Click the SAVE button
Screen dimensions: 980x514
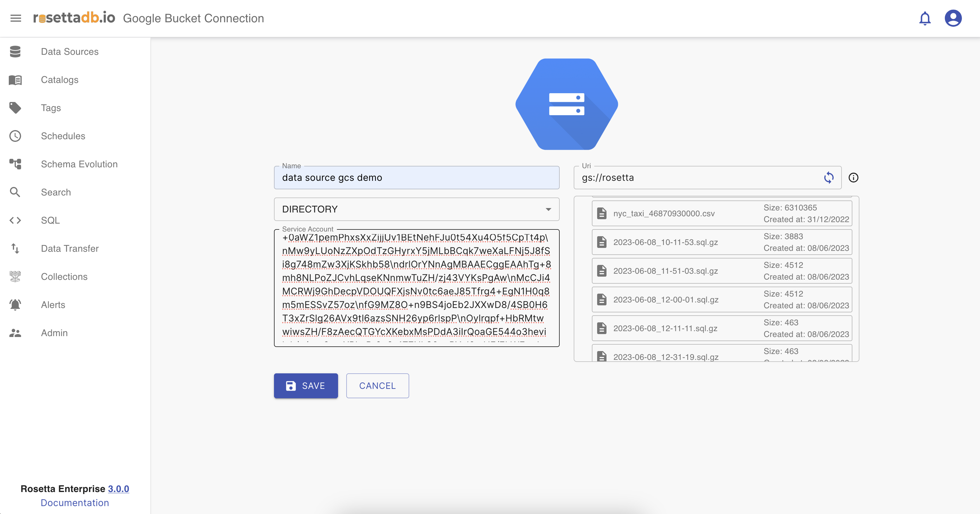tap(306, 386)
